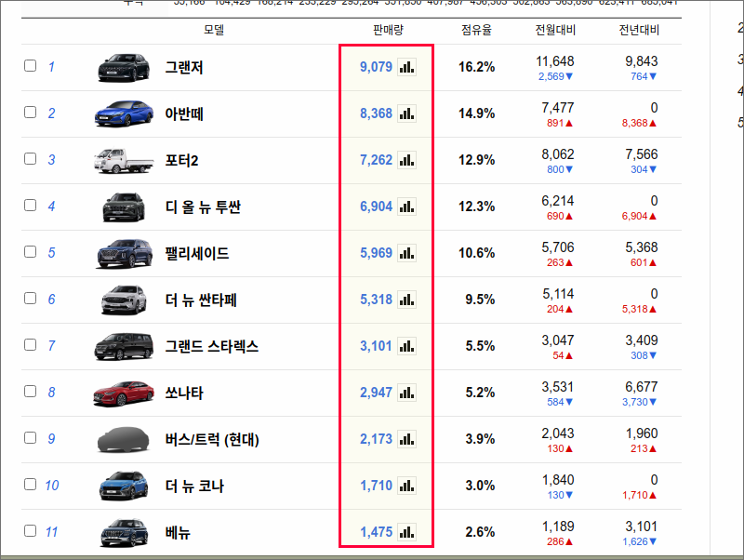Click the 6,904 sales figure for 투싼
The image size is (744, 560).
point(376,207)
